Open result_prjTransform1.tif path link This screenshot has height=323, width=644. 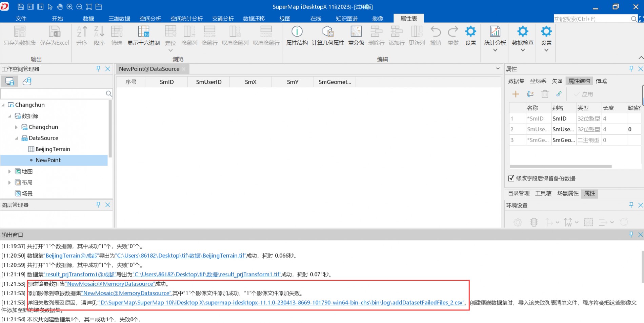(207, 275)
